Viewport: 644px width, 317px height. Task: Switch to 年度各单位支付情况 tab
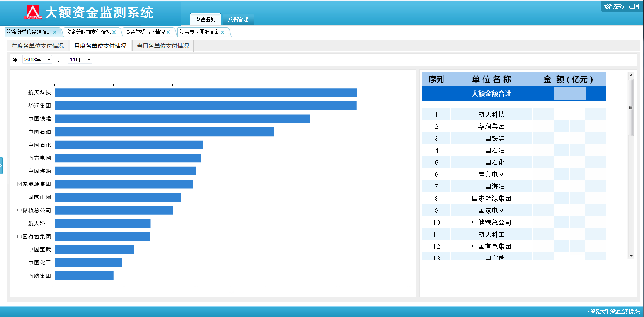click(x=38, y=46)
